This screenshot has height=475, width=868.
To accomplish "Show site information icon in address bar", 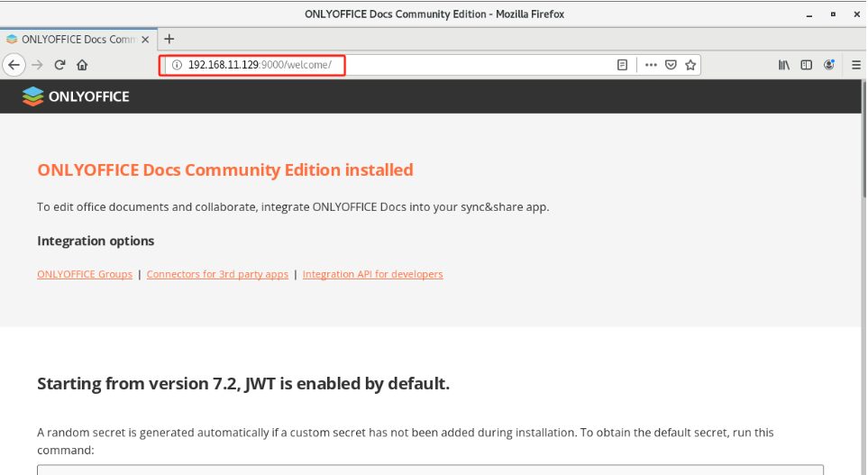I will pyautogui.click(x=177, y=65).
